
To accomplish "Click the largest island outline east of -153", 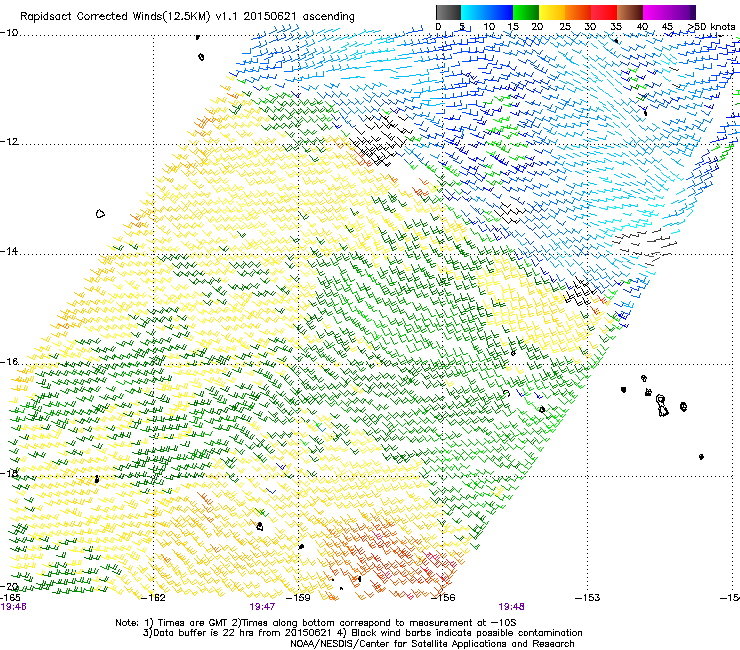I will [x=662, y=407].
